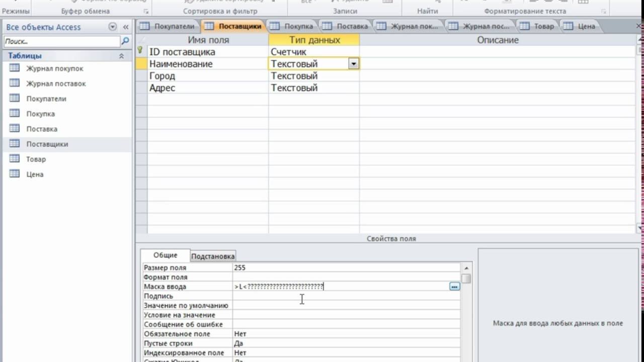
Task: Click the 'Пустые строки' value 'Да'
Action: coord(346,343)
